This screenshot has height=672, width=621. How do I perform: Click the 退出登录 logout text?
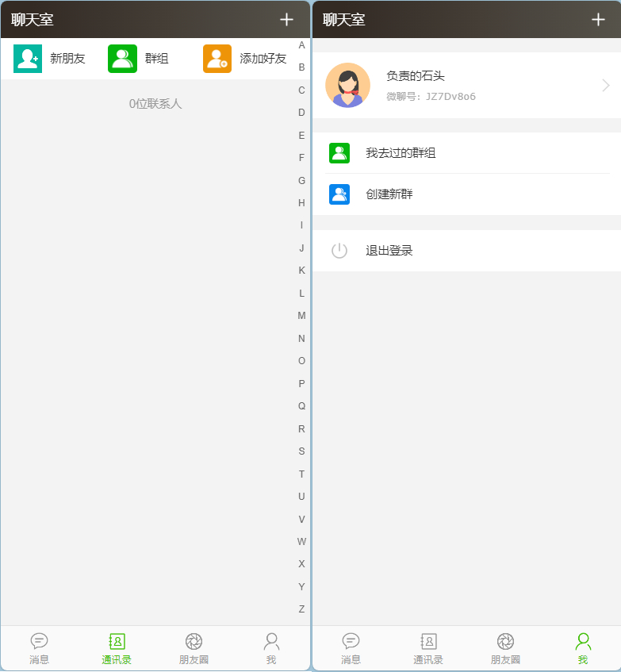click(x=389, y=251)
